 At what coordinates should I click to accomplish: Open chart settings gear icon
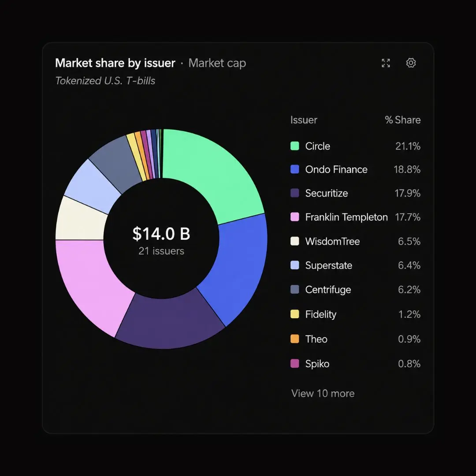pyautogui.click(x=411, y=63)
